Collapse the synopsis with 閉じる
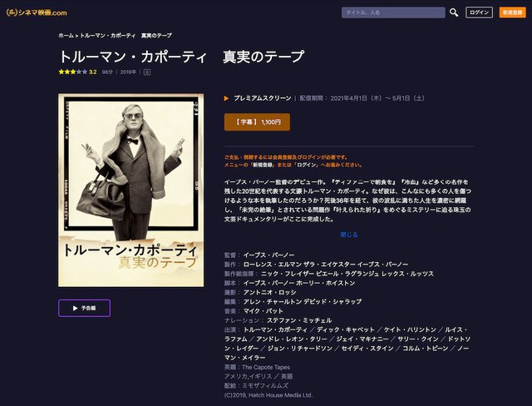 (349, 235)
